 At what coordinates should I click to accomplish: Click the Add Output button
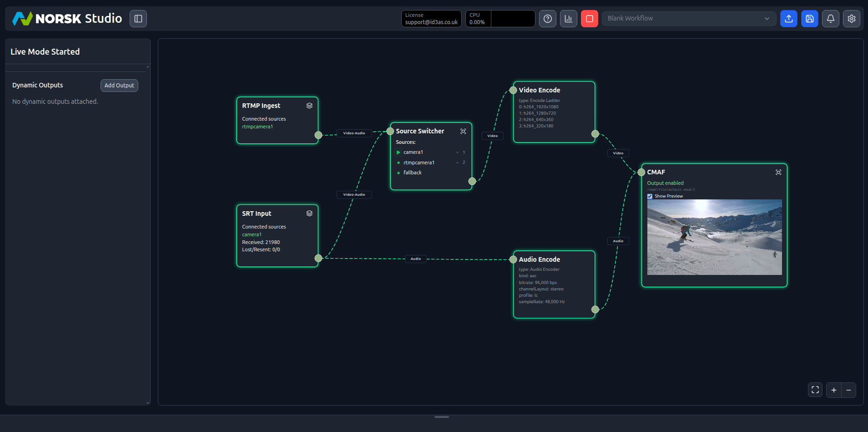119,86
